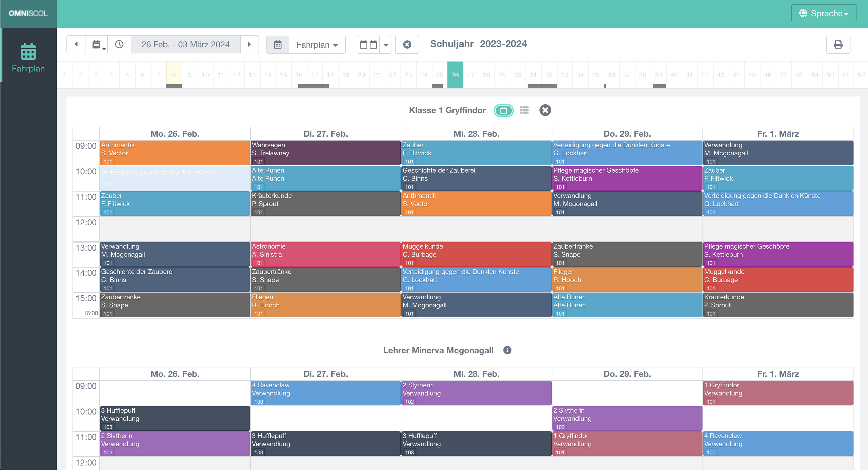Click the clock current-time icon
This screenshot has height=470, width=868.
(x=119, y=44)
